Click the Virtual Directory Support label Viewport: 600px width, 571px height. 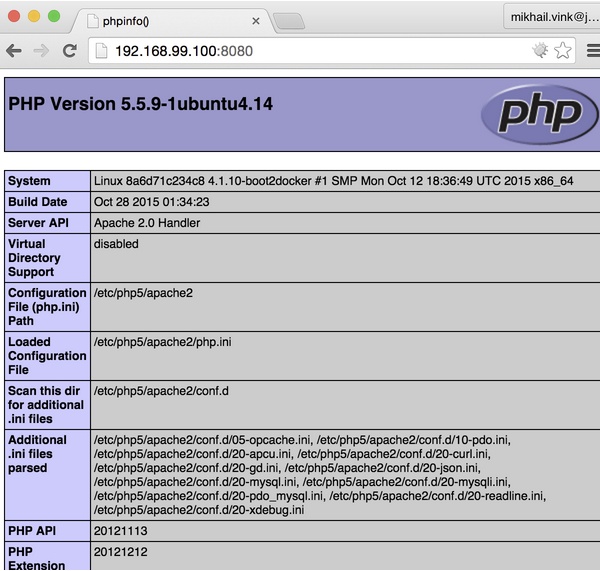tap(34, 258)
